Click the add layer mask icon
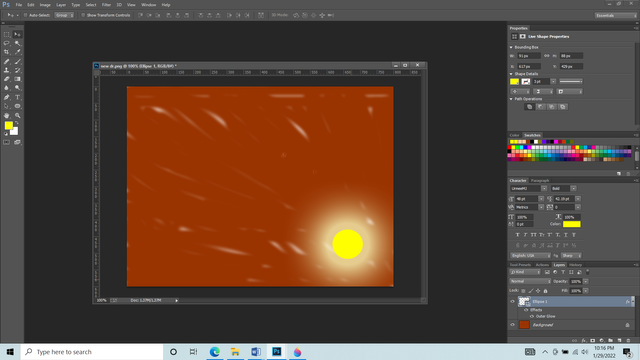640x360 pixels. (x=593, y=340)
